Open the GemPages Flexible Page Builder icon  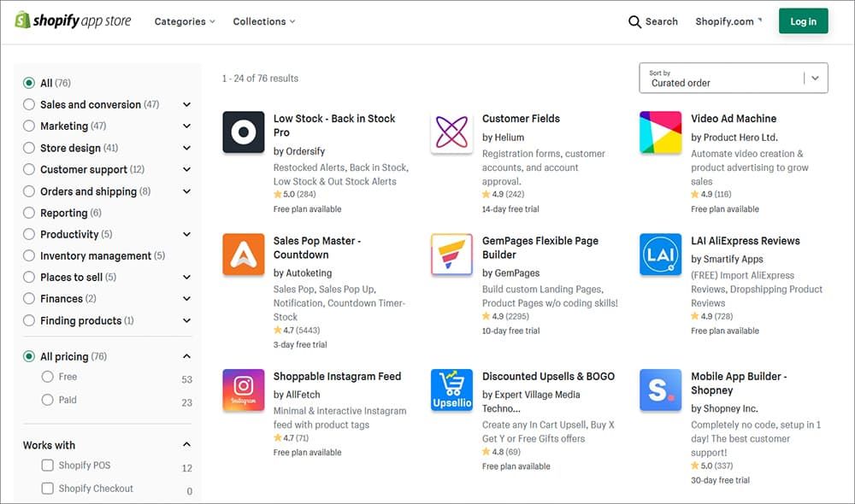coord(451,255)
